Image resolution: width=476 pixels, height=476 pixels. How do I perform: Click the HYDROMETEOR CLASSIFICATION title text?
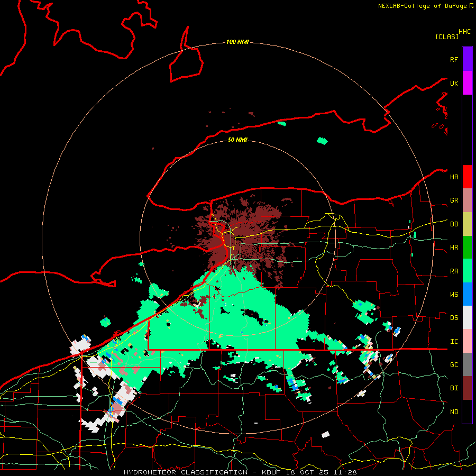[x=186, y=472]
